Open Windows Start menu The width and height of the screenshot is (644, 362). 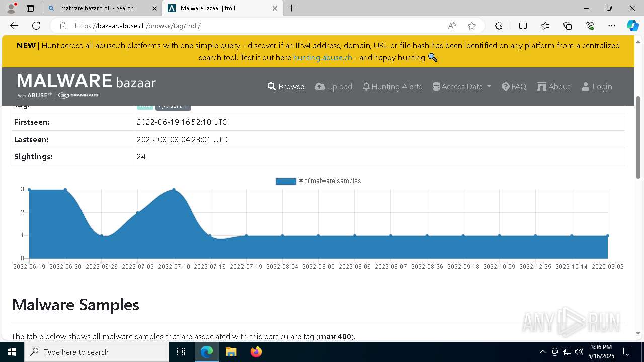click(12, 352)
